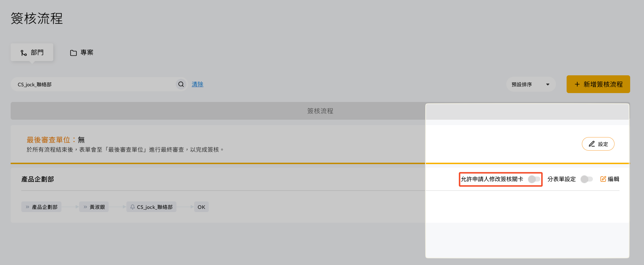The image size is (644, 265).
Task: Switch to the 專案 tab
Action: [x=82, y=53]
